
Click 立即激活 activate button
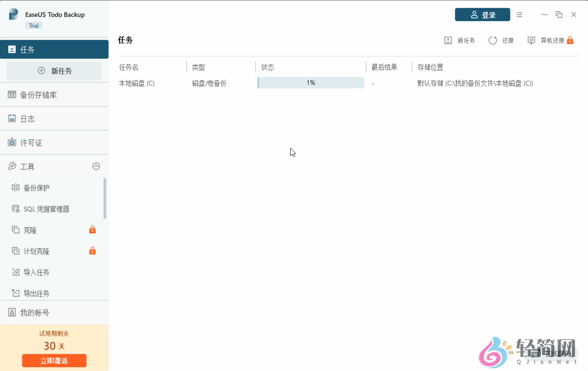pyautogui.click(x=54, y=360)
